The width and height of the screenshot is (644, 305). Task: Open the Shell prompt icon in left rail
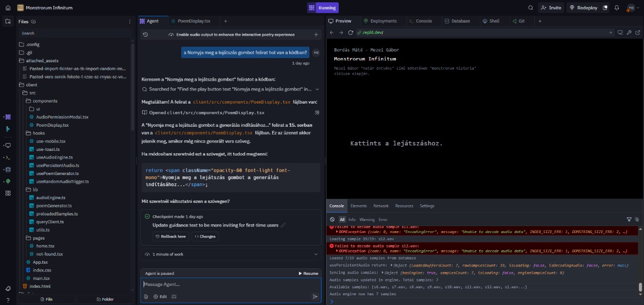coord(8,158)
